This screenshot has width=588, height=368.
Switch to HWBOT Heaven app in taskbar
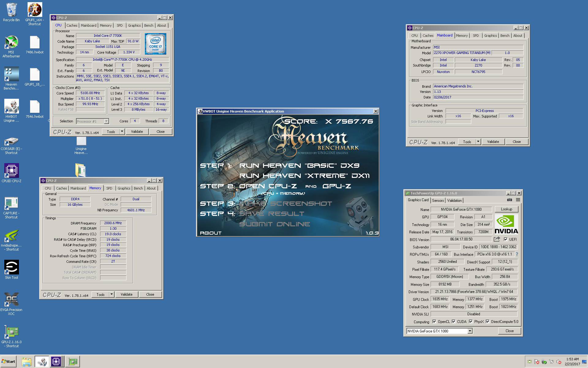[x=41, y=362]
